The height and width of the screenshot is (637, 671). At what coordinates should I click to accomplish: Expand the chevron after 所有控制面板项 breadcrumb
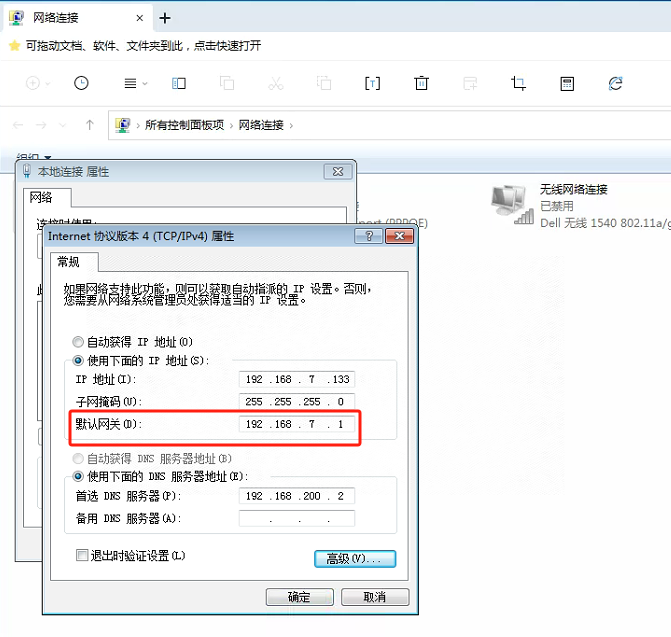pyautogui.click(x=231, y=125)
